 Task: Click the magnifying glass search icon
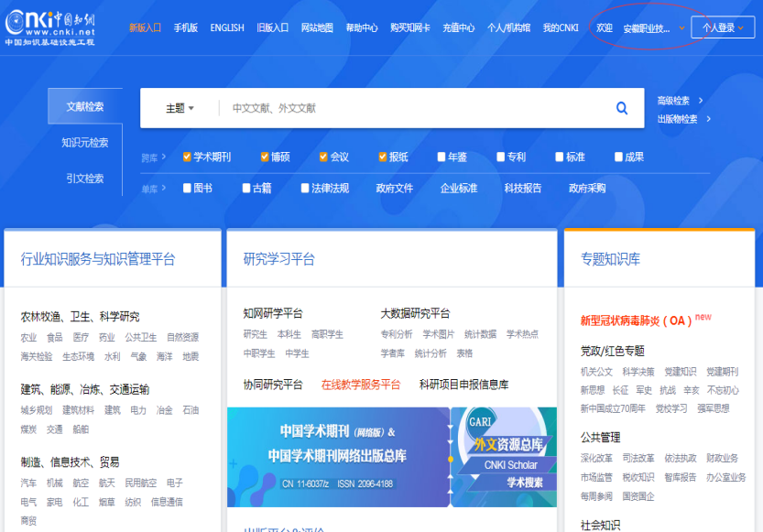(x=622, y=108)
